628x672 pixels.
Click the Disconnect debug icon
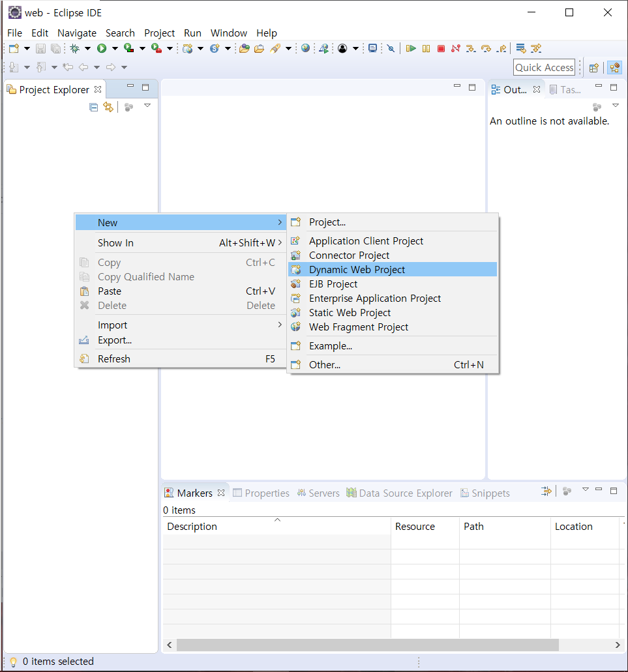click(456, 48)
